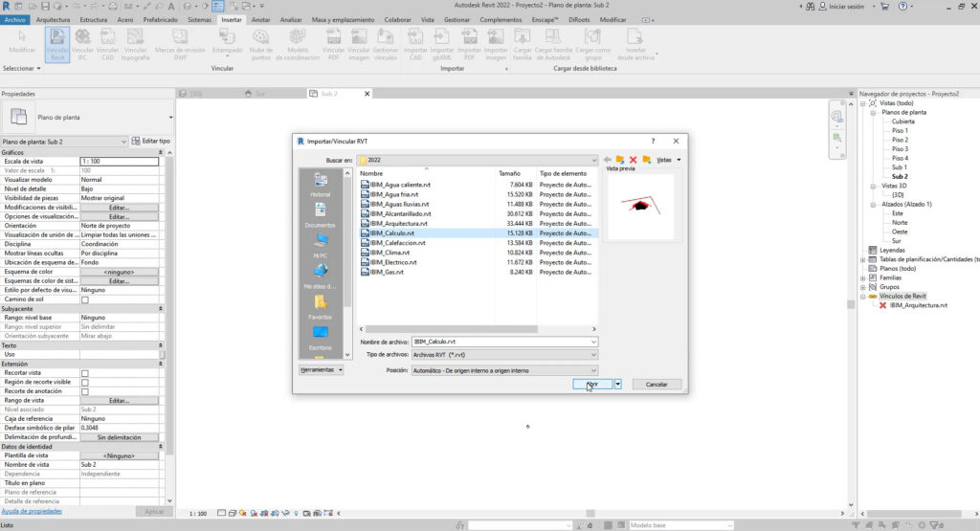The height and width of the screenshot is (531, 980).
Task: Switch to the Anotar ribbon tab
Action: click(x=260, y=19)
